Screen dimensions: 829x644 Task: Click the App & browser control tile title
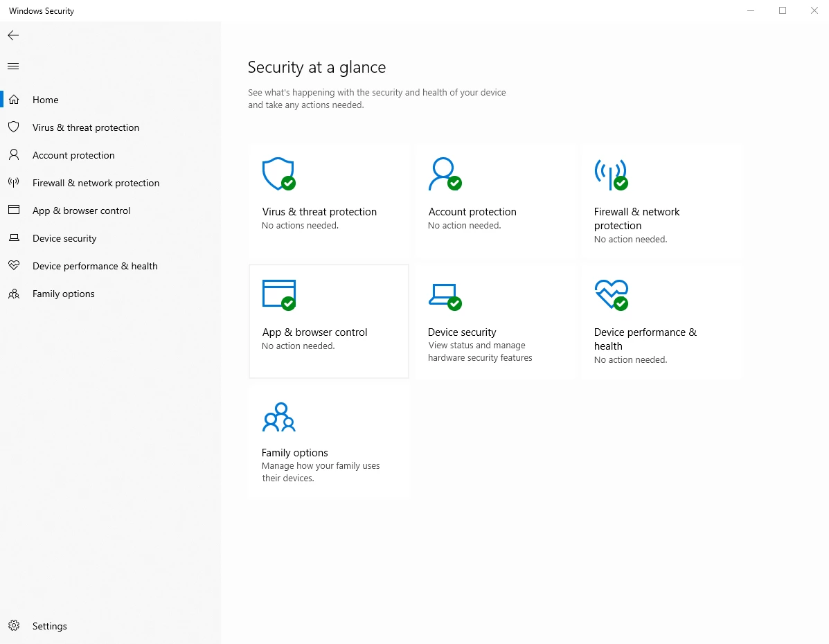(x=314, y=332)
